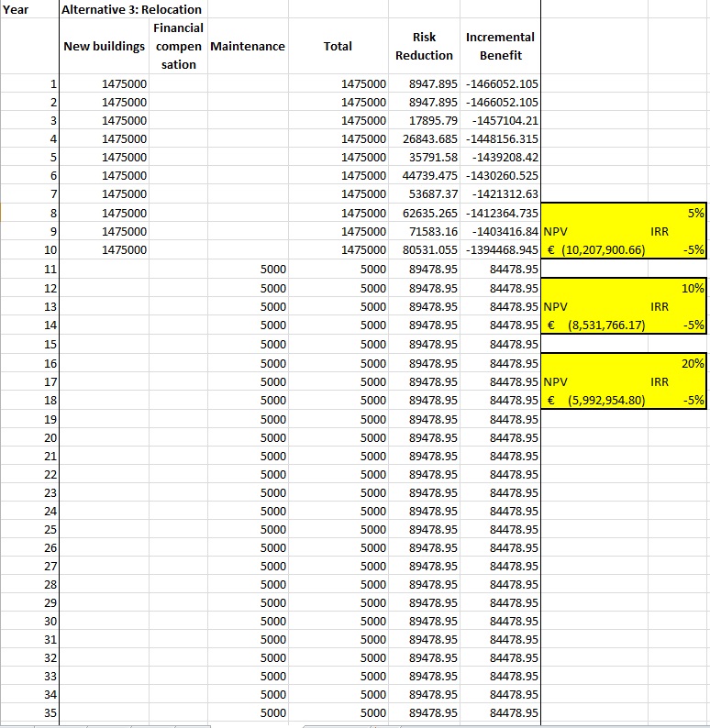710x728 pixels.
Task: Click the 5% discount rate cell
Action: click(x=677, y=213)
